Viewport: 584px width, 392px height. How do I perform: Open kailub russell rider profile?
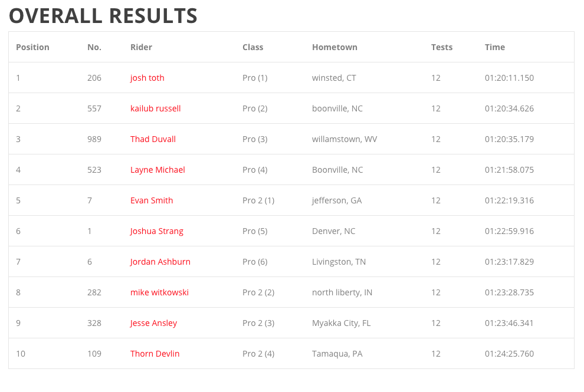click(x=155, y=108)
